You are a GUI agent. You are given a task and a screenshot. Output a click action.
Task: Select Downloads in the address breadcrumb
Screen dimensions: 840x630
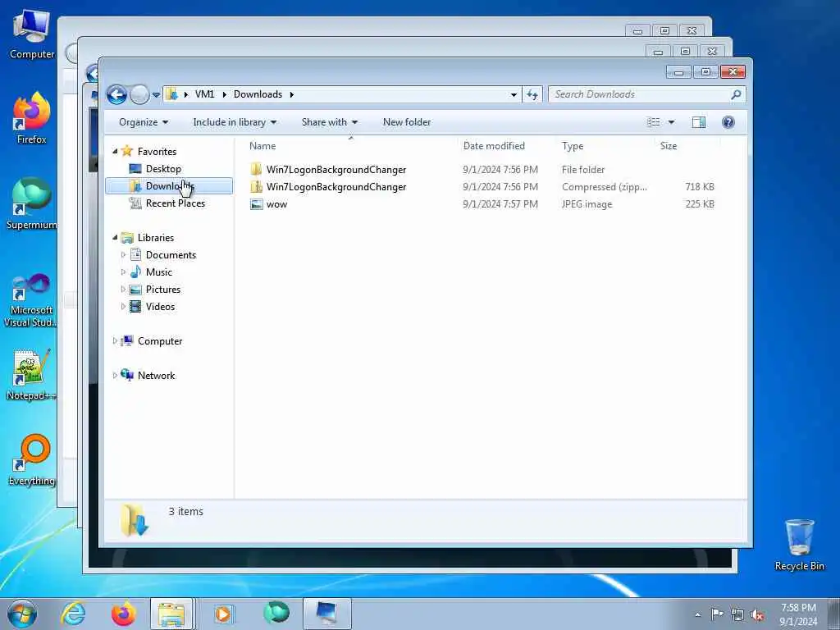pyautogui.click(x=258, y=94)
